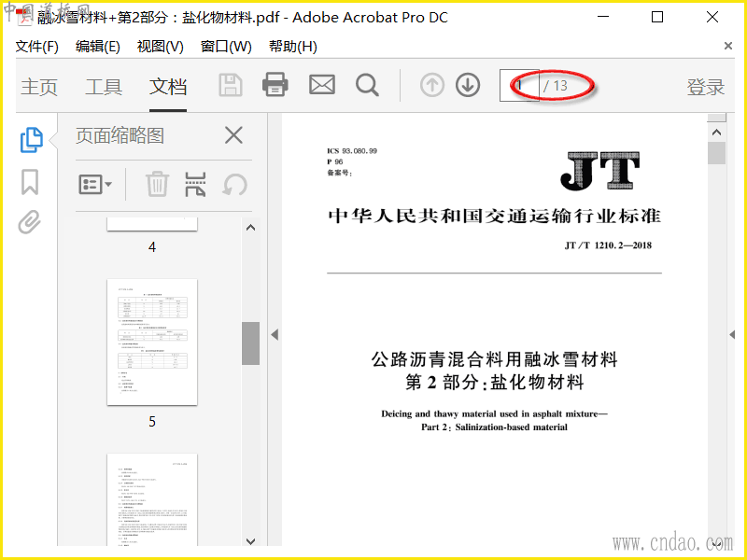Click the 登录 sign-in button

tap(706, 87)
